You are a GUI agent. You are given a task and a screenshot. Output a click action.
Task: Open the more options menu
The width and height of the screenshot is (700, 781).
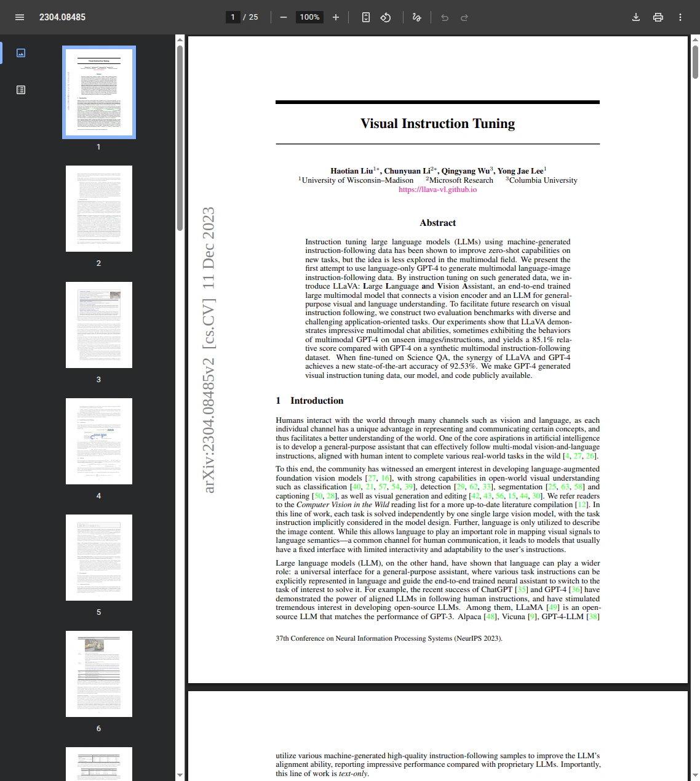point(680,17)
